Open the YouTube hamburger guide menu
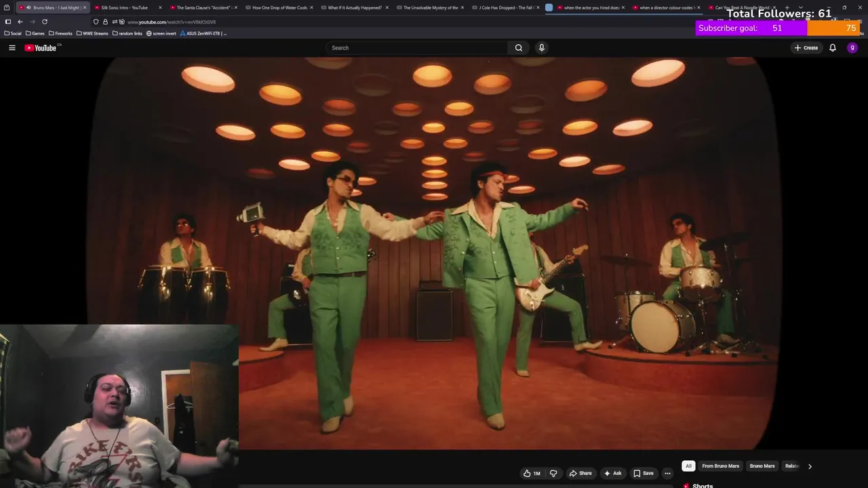The height and width of the screenshot is (488, 868). 12,47
